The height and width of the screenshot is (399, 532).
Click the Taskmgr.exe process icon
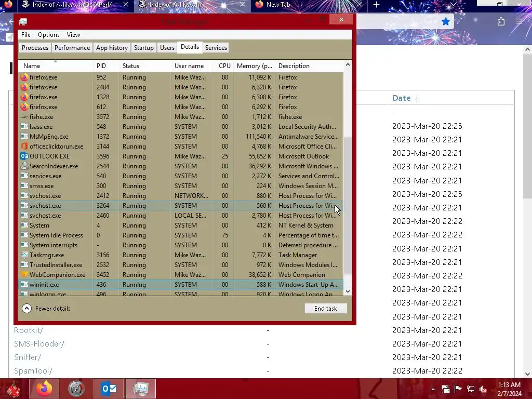[24, 255]
